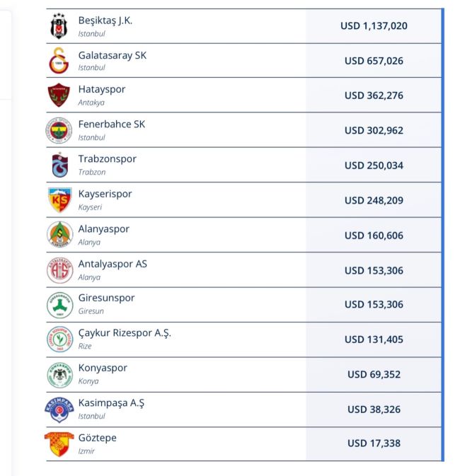Select the Hatayspor crest icon
460x476 pixels.
tap(59, 95)
